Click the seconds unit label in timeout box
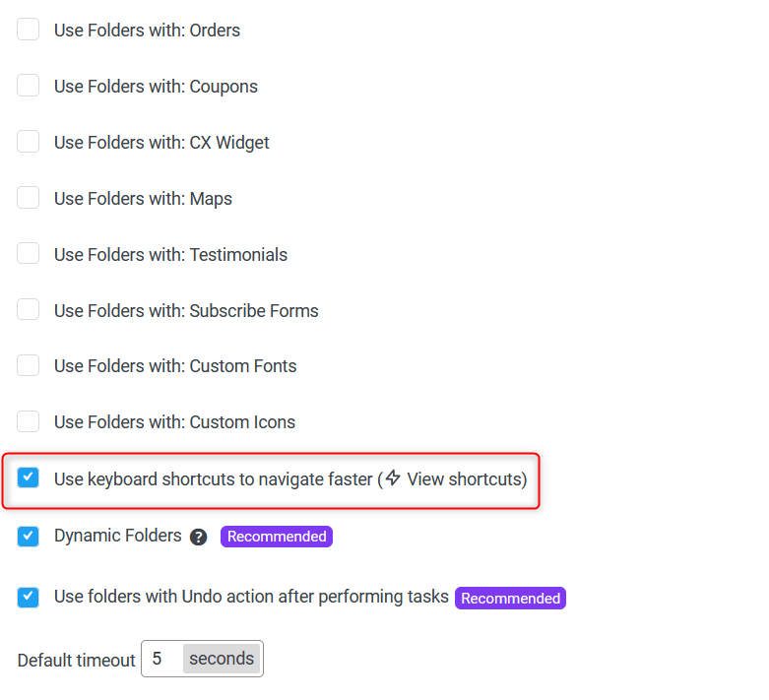The image size is (769, 700). click(x=222, y=659)
